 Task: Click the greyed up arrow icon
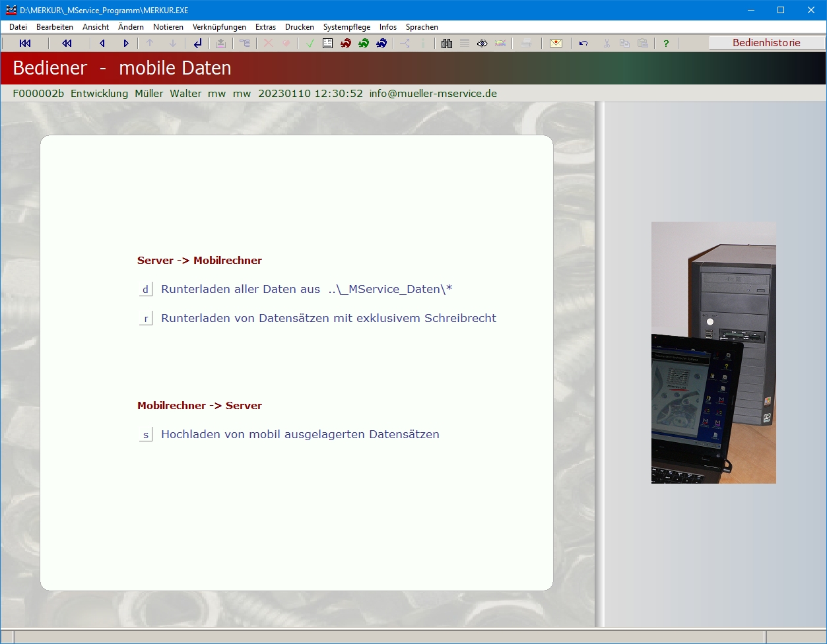pyautogui.click(x=150, y=44)
